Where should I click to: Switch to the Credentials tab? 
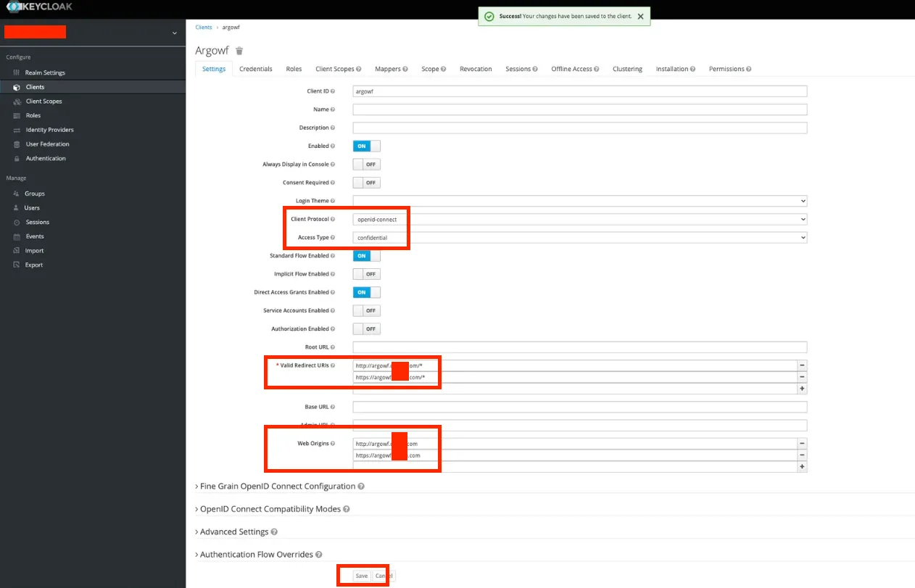pyautogui.click(x=256, y=69)
